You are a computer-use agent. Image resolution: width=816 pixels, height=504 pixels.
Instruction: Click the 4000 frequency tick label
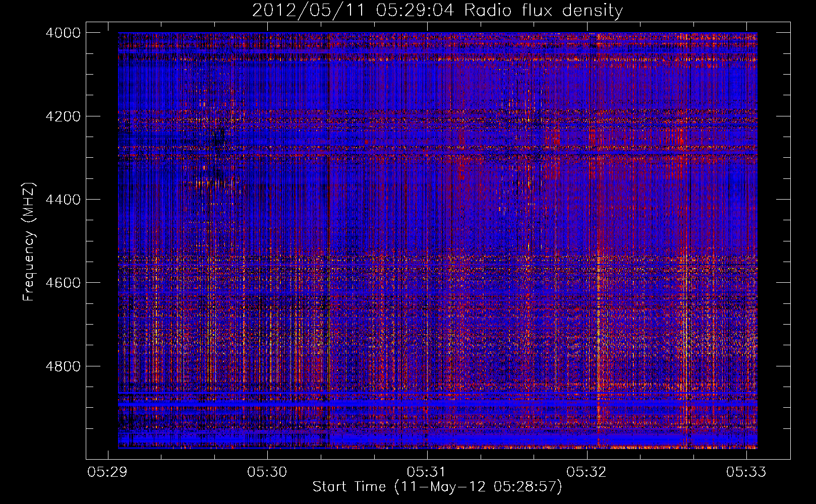[x=63, y=33]
